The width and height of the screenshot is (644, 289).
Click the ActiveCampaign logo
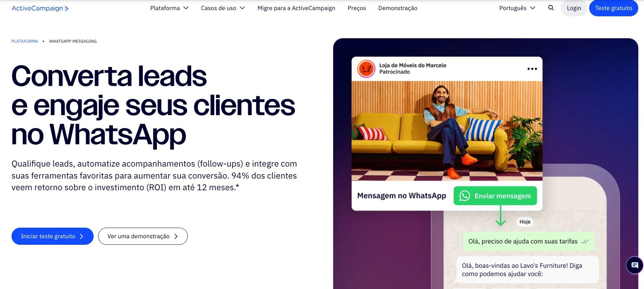[40, 8]
